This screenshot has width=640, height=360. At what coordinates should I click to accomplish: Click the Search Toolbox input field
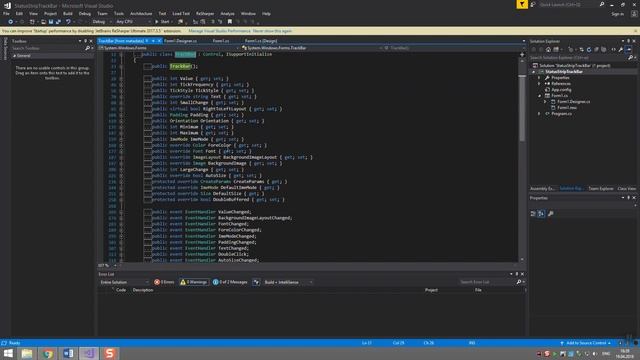(x=47, y=48)
